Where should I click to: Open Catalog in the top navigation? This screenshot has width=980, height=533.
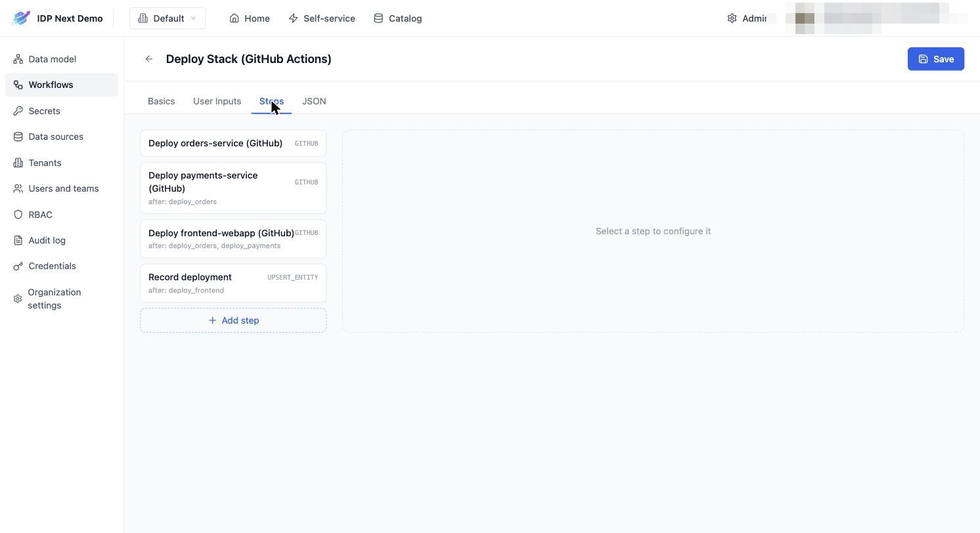[397, 18]
